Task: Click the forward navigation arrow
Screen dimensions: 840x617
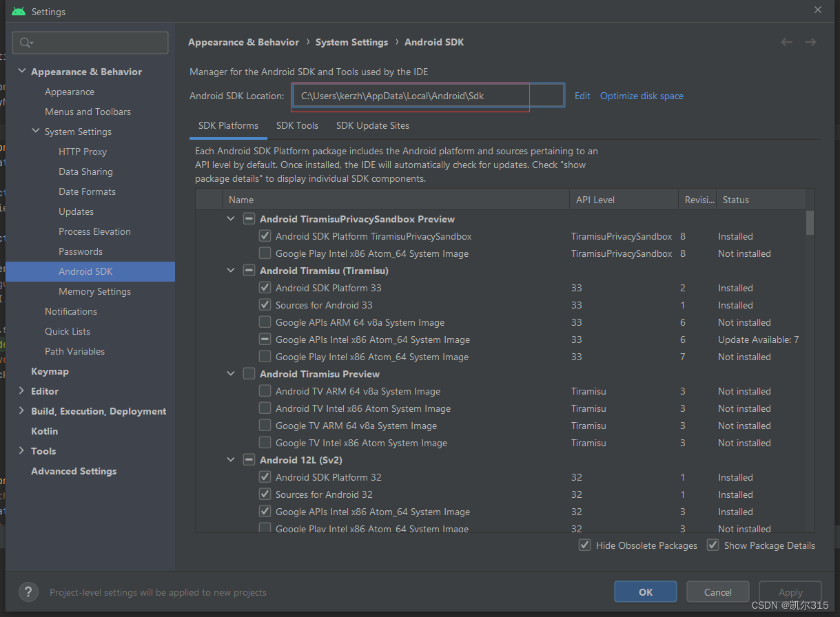Action: point(810,42)
